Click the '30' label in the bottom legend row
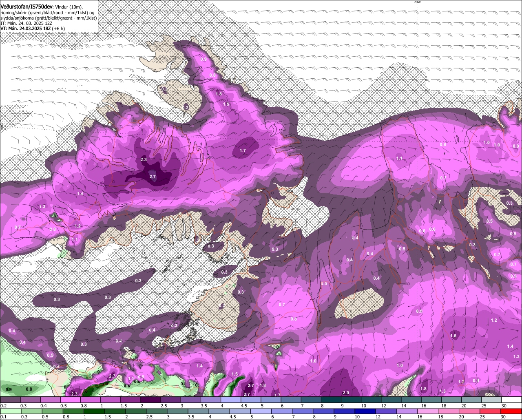The image size is (522, 420). pyautogui.click(x=504, y=417)
